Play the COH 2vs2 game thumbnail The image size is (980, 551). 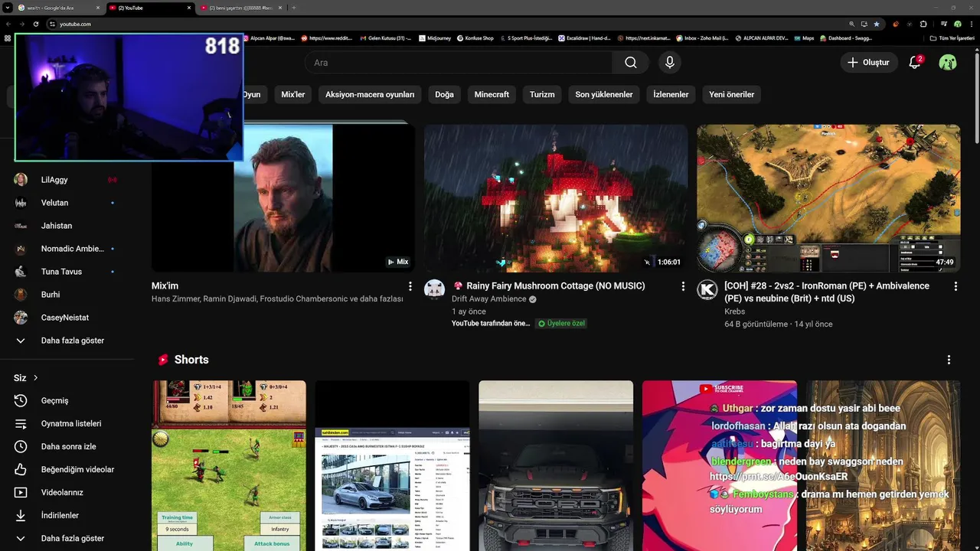pos(828,198)
